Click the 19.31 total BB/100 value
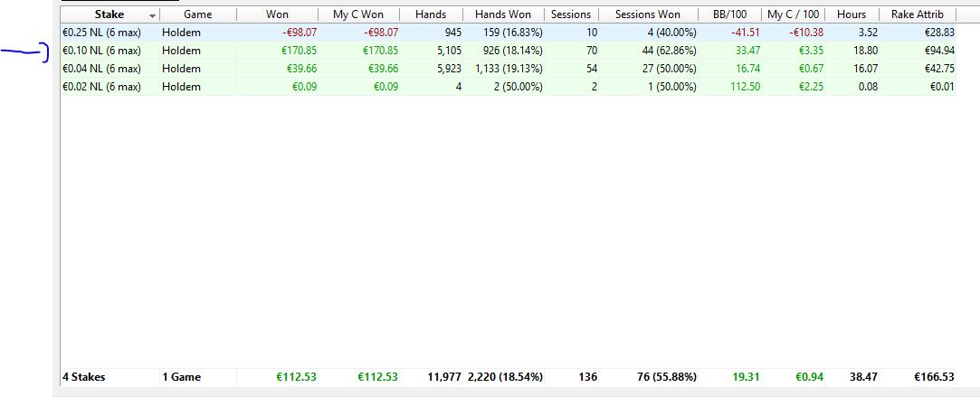This screenshot has width=980, height=397. (747, 377)
